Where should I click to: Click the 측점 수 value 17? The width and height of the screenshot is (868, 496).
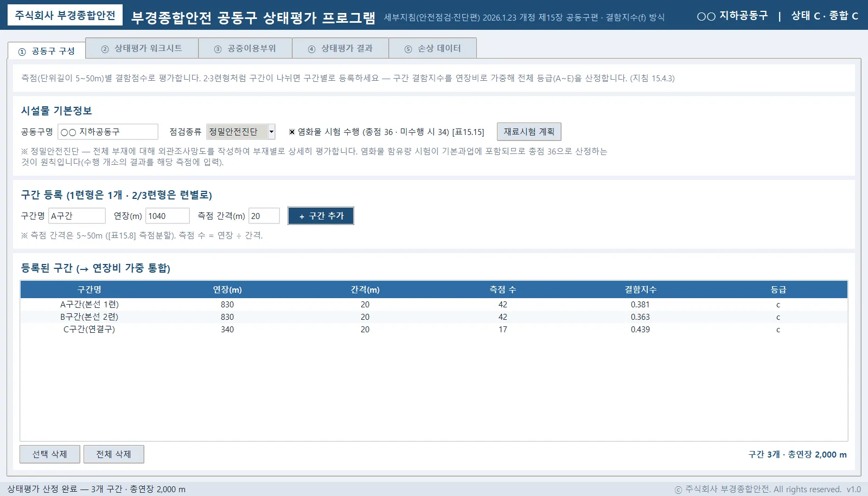tap(503, 330)
